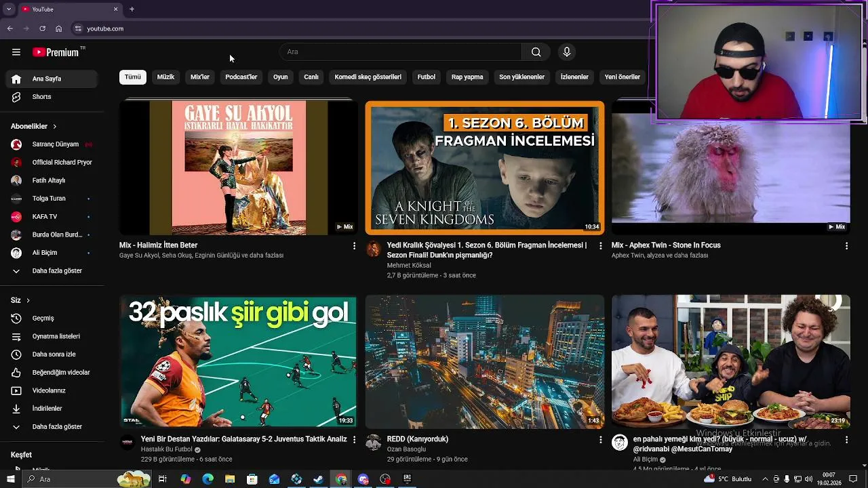Select the Mix'ler filter chip
Viewport: 868px width, 488px height.
200,77
